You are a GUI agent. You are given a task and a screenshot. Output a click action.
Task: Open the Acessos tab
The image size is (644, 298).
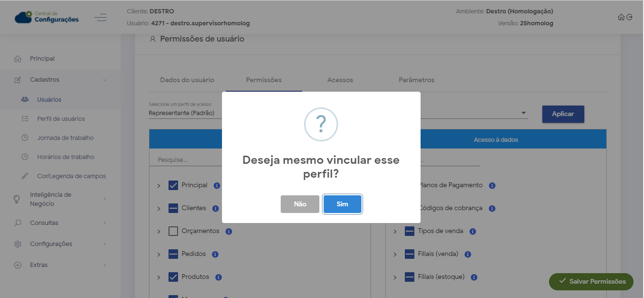[340, 80]
